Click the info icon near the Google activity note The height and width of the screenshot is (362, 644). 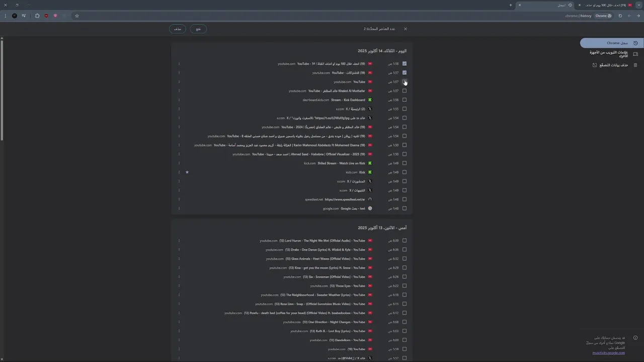[635, 338]
